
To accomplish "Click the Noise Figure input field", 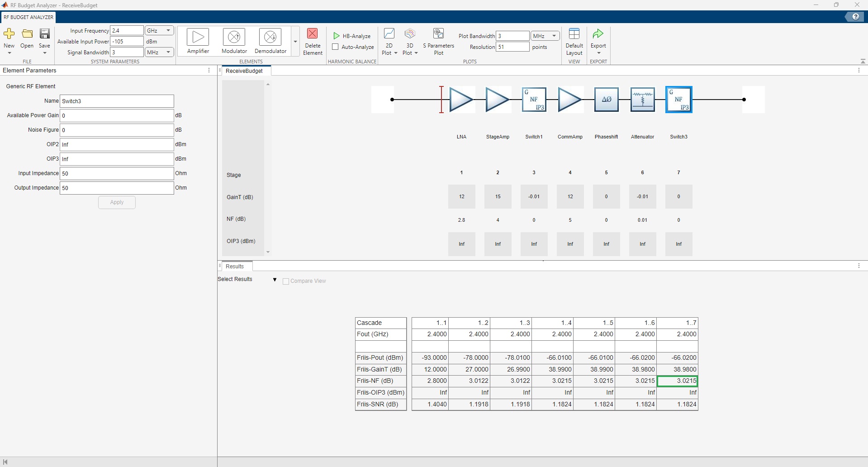I will (x=117, y=130).
